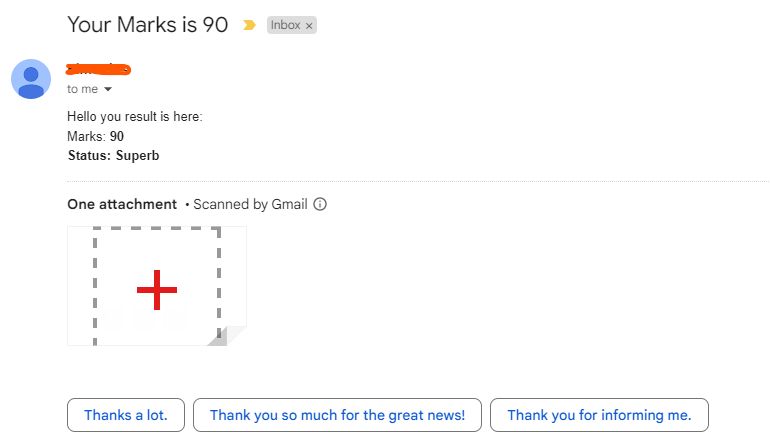Click the "Status: Superb" line
The image size is (770, 443).
tap(113, 155)
